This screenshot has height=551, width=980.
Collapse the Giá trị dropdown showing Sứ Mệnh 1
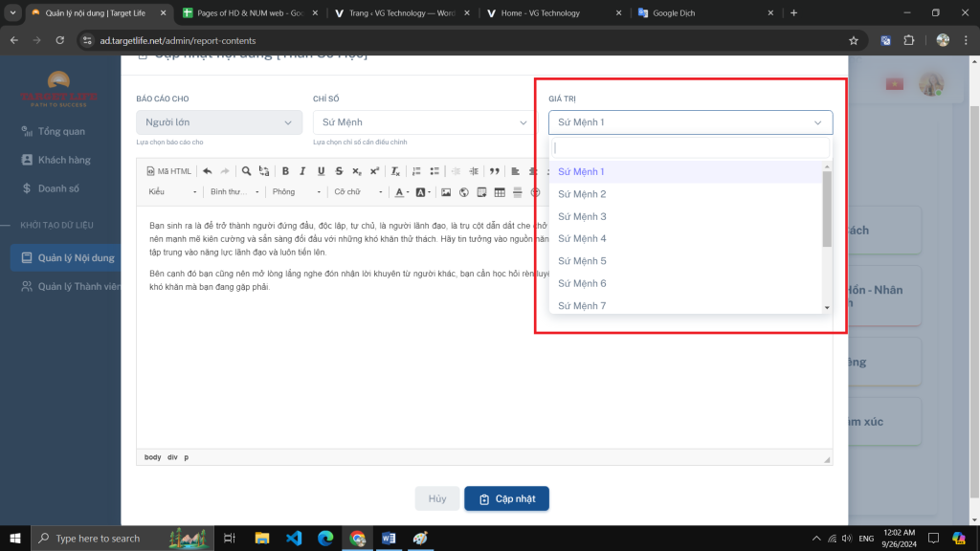click(x=691, y=122)
